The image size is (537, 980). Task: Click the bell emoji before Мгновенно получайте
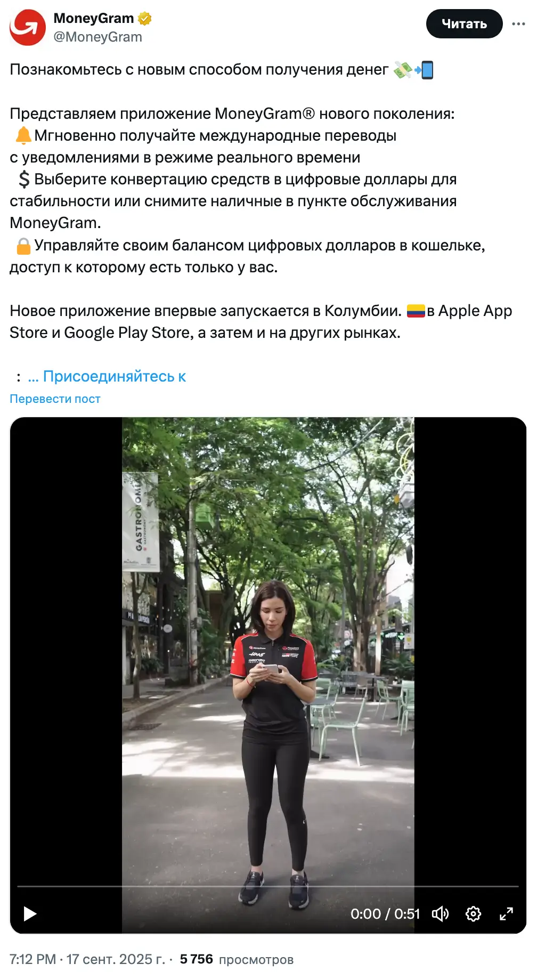coord(23,135)
